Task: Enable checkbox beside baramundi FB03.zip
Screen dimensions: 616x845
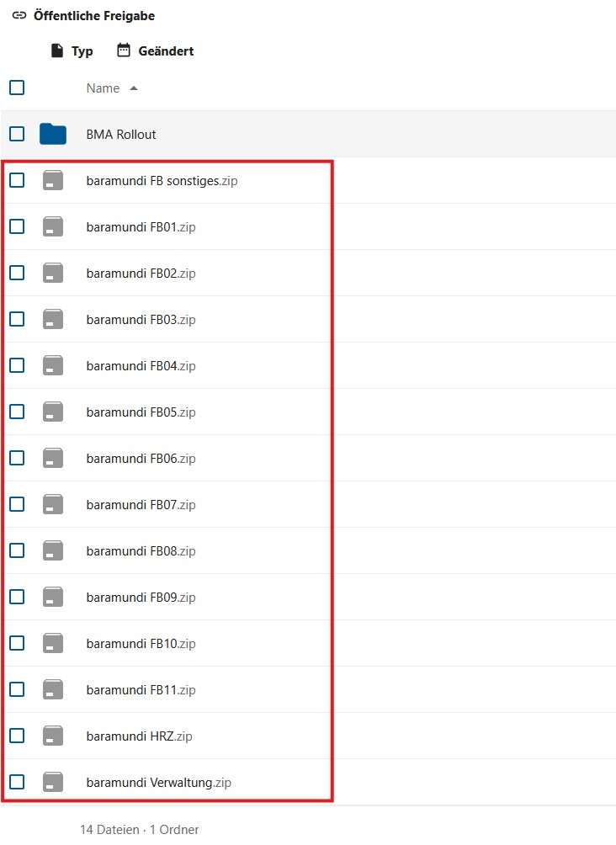Action: click(17, 319)
